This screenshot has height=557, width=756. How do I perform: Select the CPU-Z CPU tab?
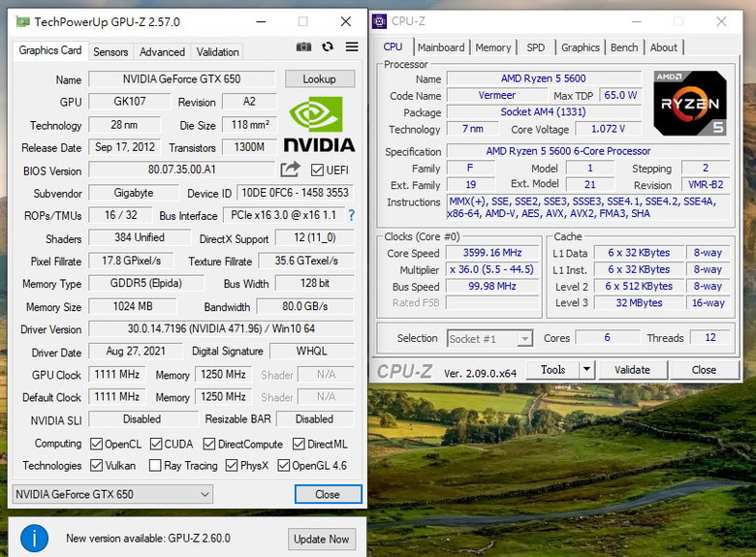[x=393, y=46]
